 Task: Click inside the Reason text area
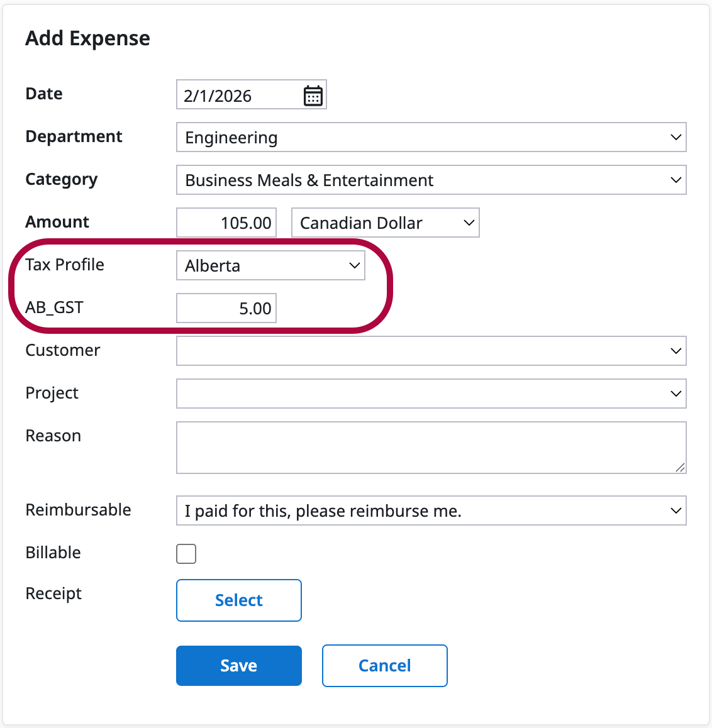[x=431, y=447]
